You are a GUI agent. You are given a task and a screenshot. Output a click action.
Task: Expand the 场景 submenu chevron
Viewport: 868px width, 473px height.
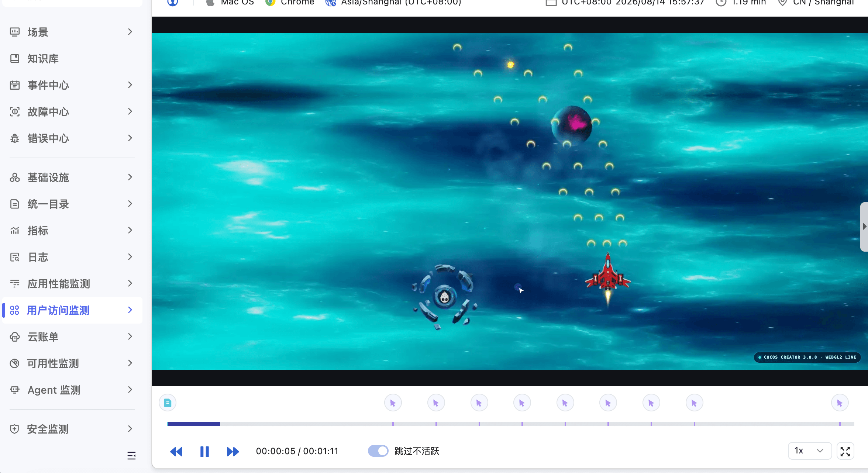click(x=130, y=32)
